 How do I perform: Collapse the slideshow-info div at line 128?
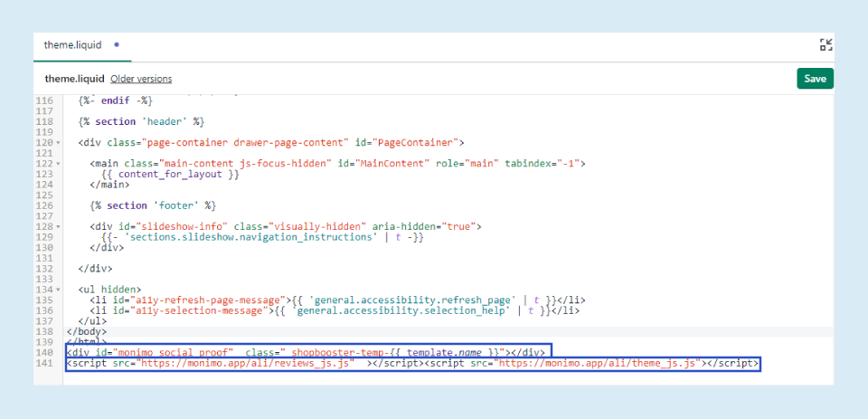(59, 226)
